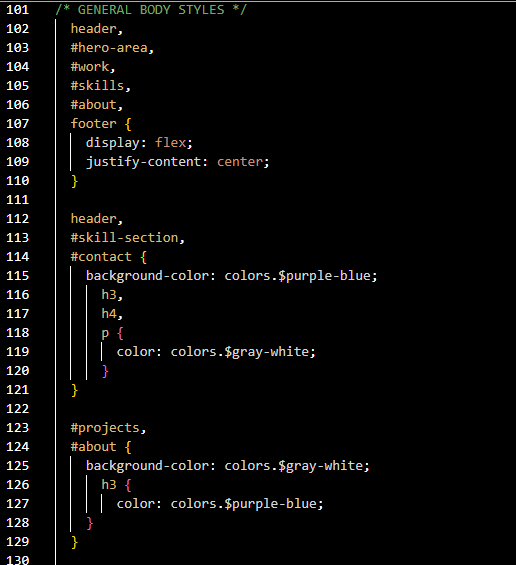The image size is (516, 565).
Task: Click the background-color property on line 115
Action: coord(148,276)
